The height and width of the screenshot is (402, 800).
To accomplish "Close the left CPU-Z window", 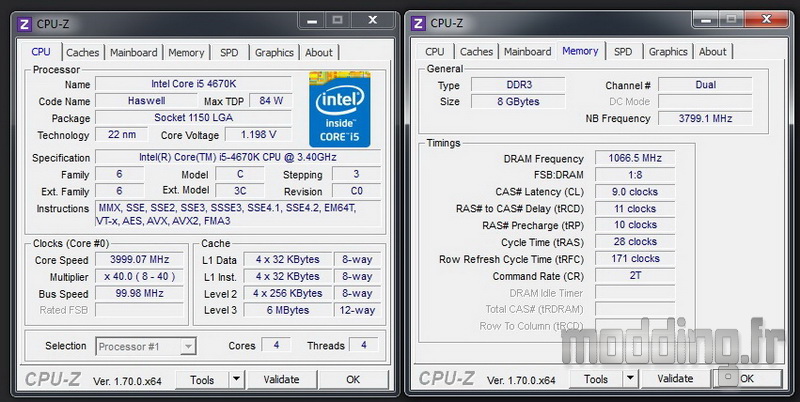I will pos(373,20).
